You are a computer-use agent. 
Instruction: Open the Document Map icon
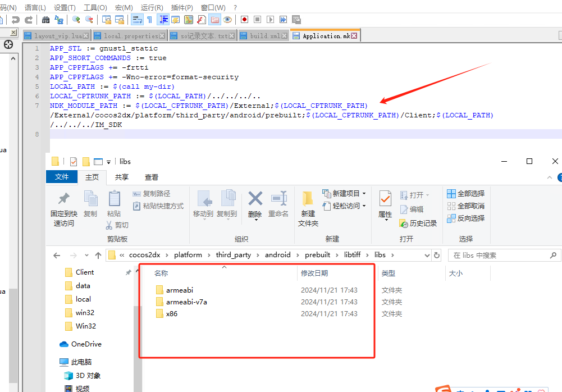[189, 20]
